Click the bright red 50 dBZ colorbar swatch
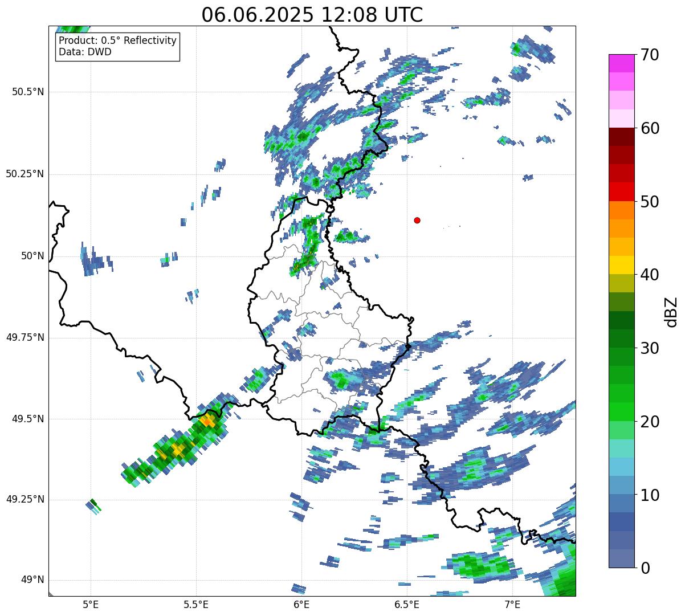 (x=621, y=191)
